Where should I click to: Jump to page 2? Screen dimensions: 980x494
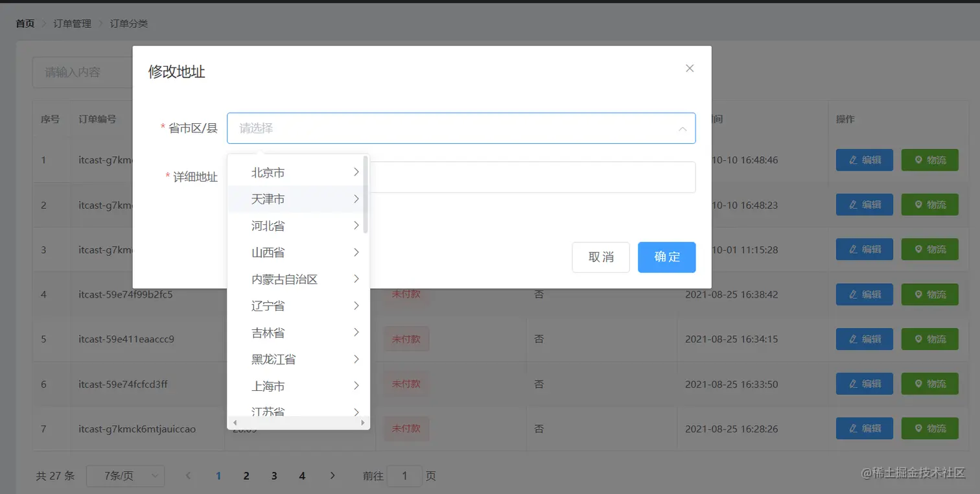click(246, 476)
